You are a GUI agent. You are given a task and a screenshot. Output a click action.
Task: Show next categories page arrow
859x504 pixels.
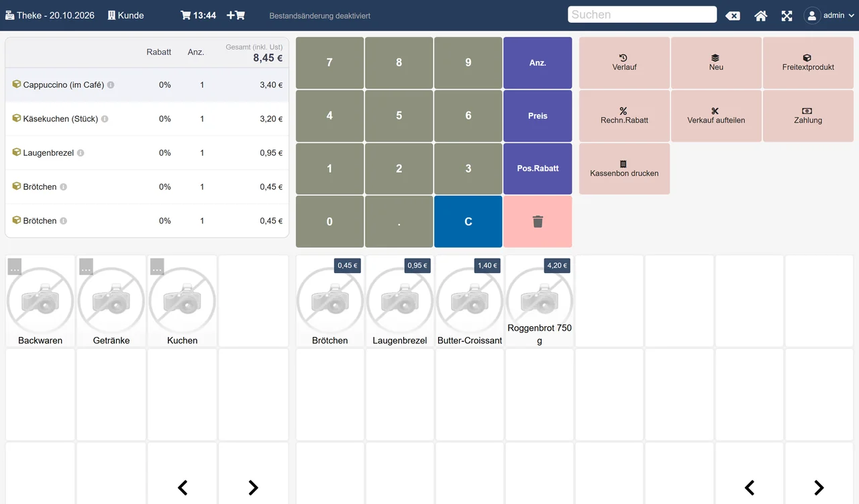(x=253, y=487)
